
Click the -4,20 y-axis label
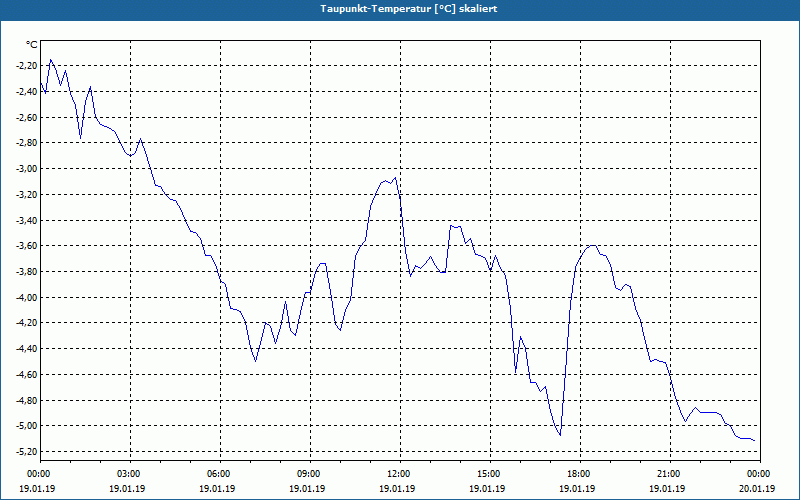click(x=27, y=323)
